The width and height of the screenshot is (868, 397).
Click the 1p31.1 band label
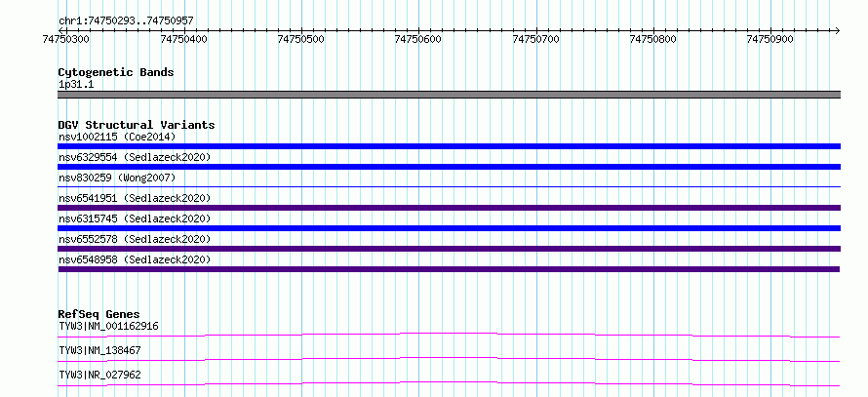point(76,85)
